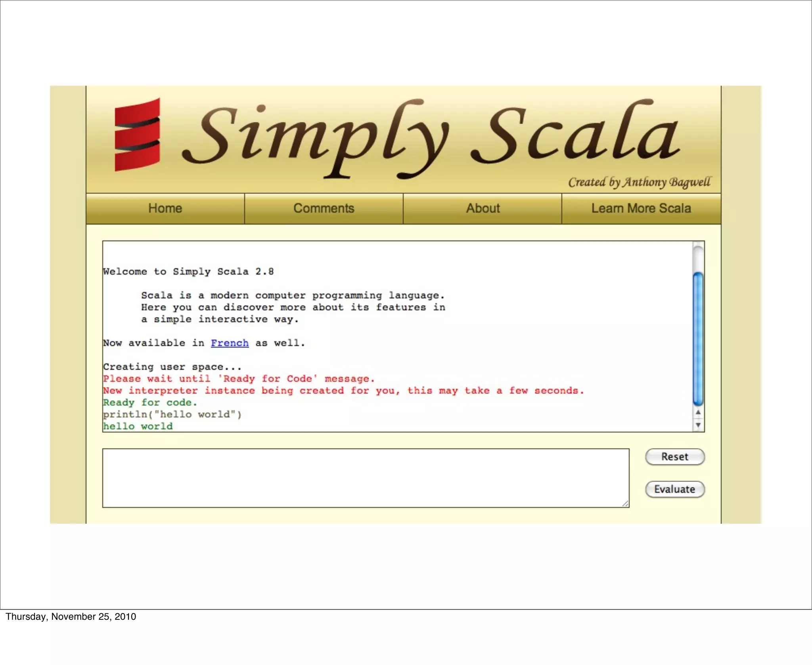
Task: Go to the Comments tab
Action: [324, 209]
